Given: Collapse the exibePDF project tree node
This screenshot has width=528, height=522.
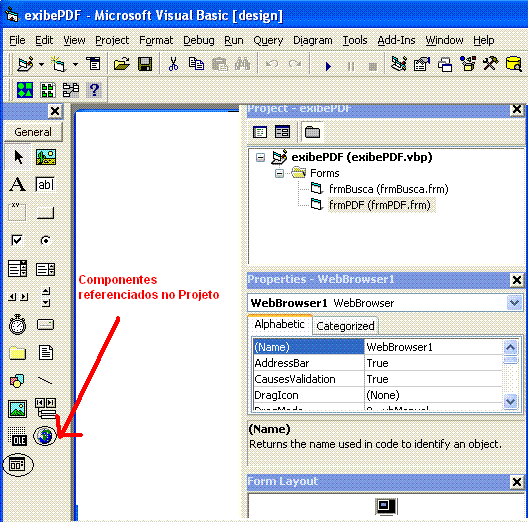Looking at the screenshot, I should [x=260, y=157].
